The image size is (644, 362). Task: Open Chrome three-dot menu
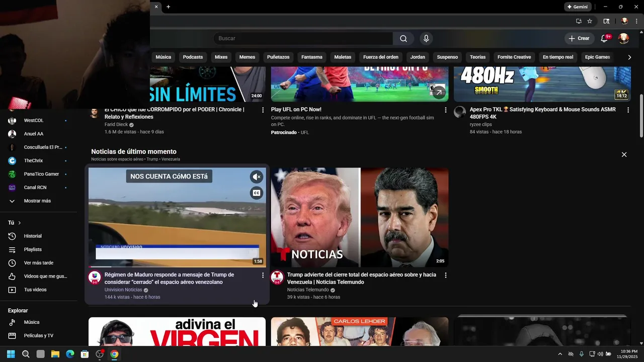[x=636, y=21]
